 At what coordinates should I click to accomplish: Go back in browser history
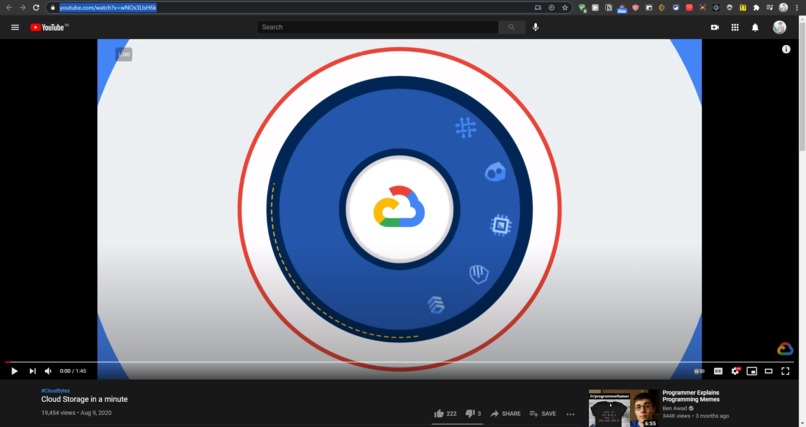[9, 8]
